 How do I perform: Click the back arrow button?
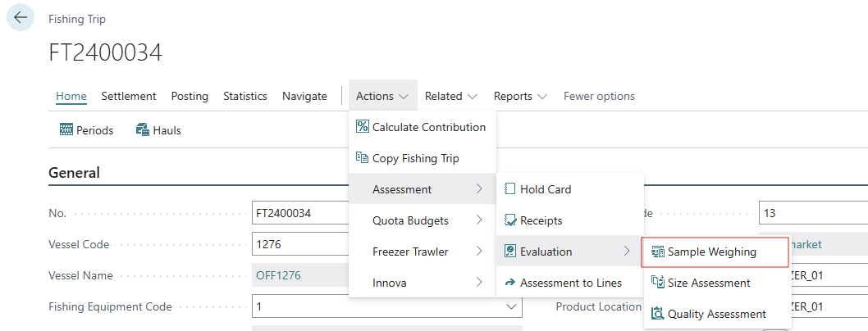[x=21, y=18]
